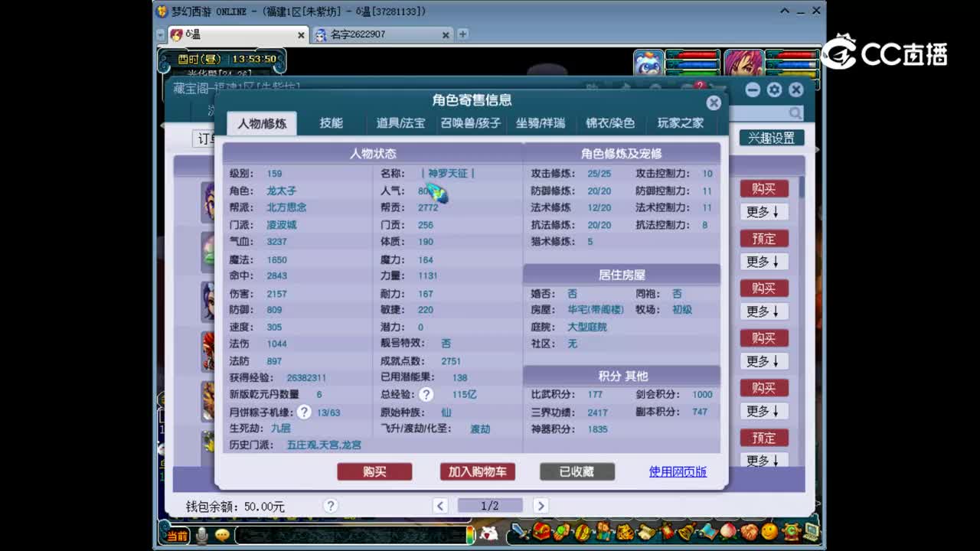This screenshot has width=980, height=551.
Task: Click the search magnifier in 藏宝阁 window
Action: click(795, 113)
